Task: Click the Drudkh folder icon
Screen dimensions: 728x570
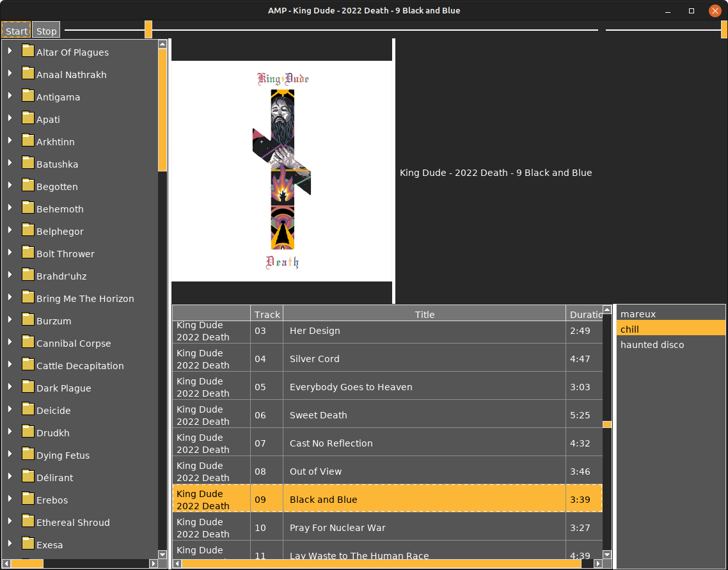Action: point(28,431)
